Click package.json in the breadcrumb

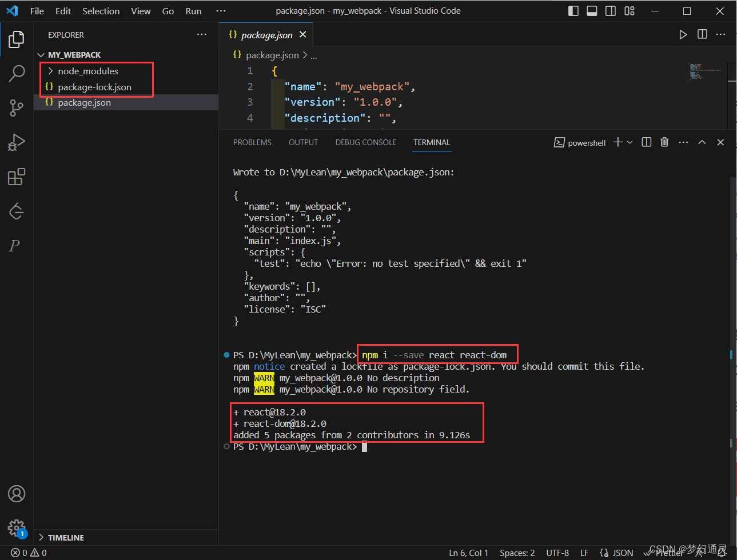pyautogui.click(x=272, y=55)
